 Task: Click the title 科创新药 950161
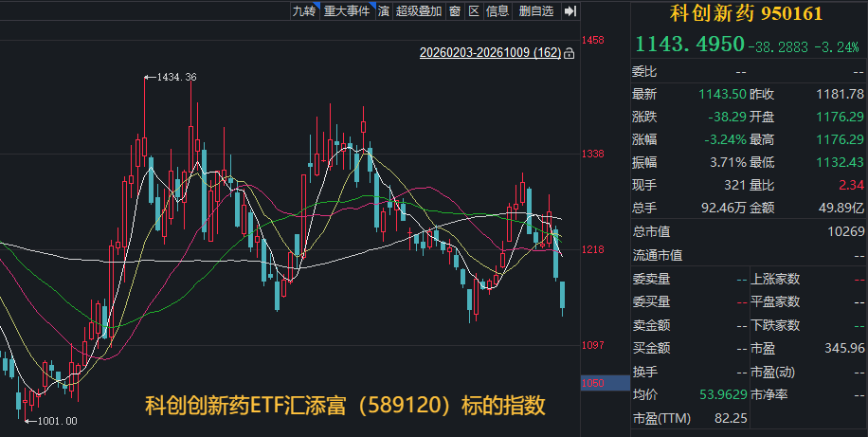point(746,13)
